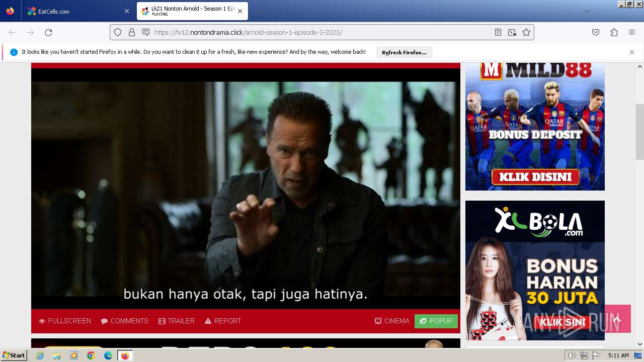List all tabs dropdown arrow
Screen dimensions: 644x362
[587, 11]
